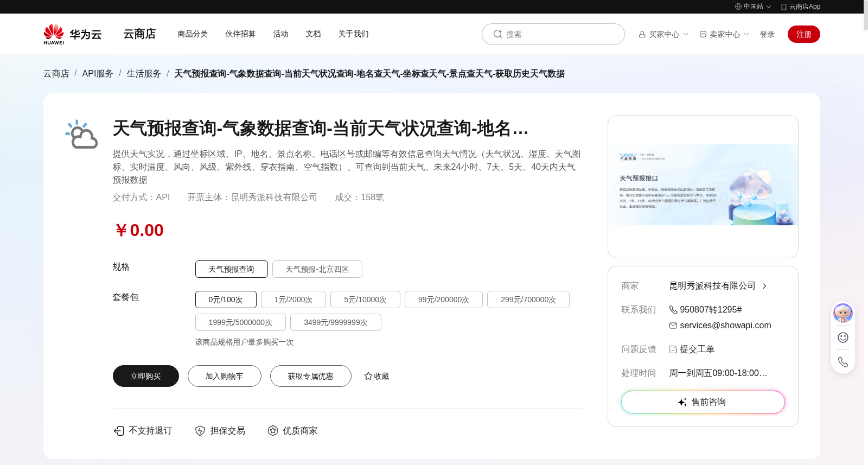Click the 立即购买 button
Screen dimensions: 868x465
(146, 376)
